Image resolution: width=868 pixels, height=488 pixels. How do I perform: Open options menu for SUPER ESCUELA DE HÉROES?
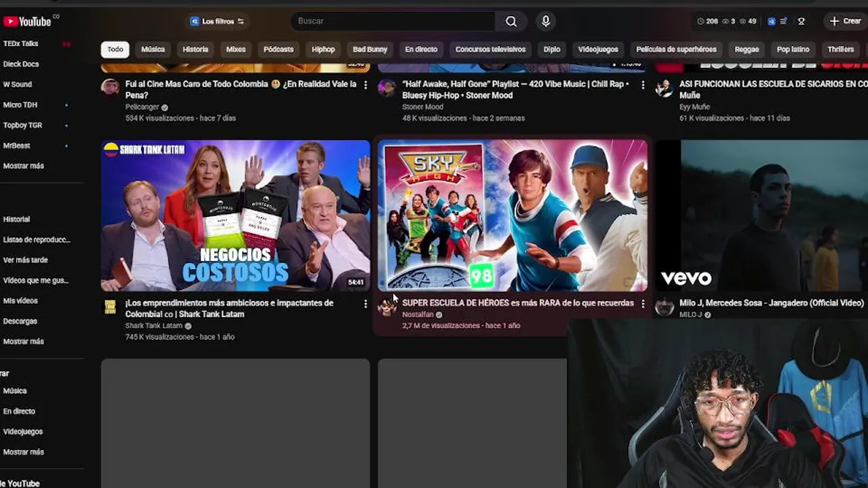643,304
